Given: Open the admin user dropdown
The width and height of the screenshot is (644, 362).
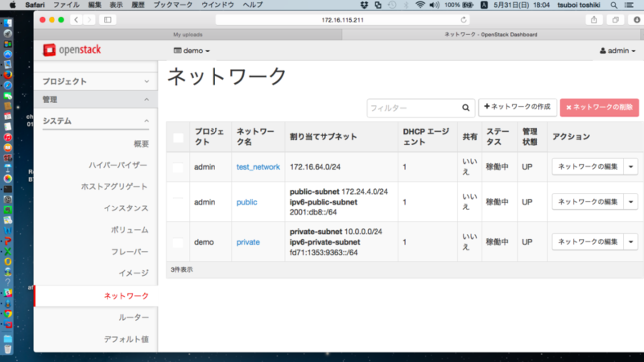Looking at the screenshot, I should point(617,51).
